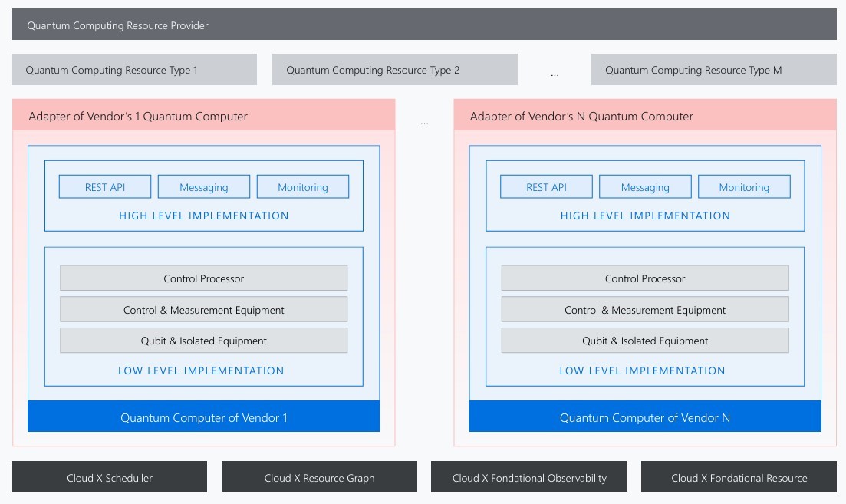
Task: Click REST API box in Vendor 1 adapter
Action: (105, 187)
